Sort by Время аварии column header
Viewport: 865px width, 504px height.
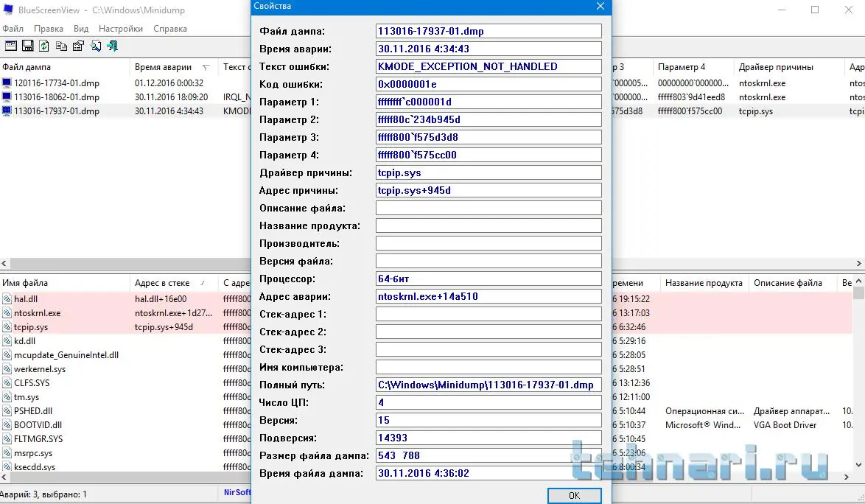(172, 67)
